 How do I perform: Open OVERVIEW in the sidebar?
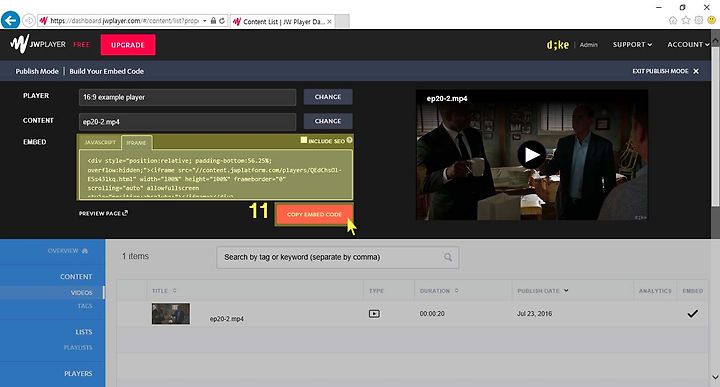(68, 251)
